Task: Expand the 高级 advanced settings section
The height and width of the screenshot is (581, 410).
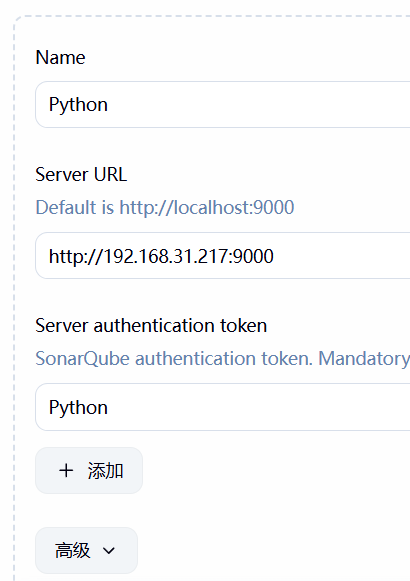Action: pos(86,550)
